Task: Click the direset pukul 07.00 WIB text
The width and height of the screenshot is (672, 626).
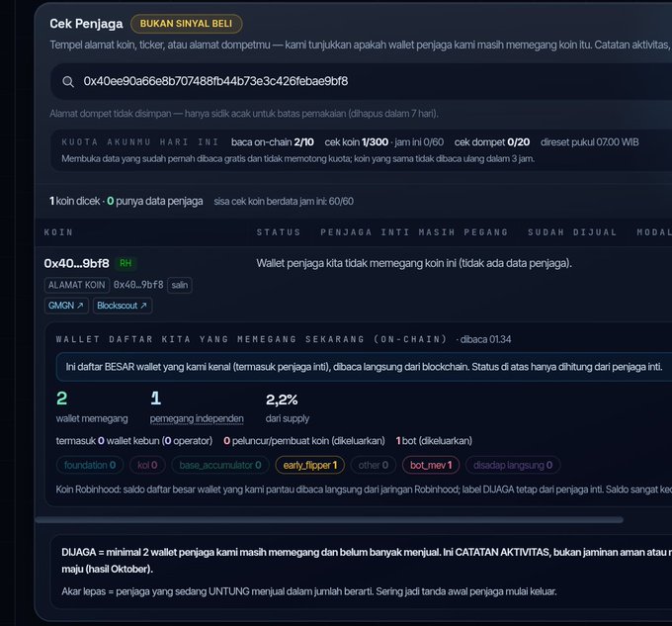Action: (x=590, y=142)
